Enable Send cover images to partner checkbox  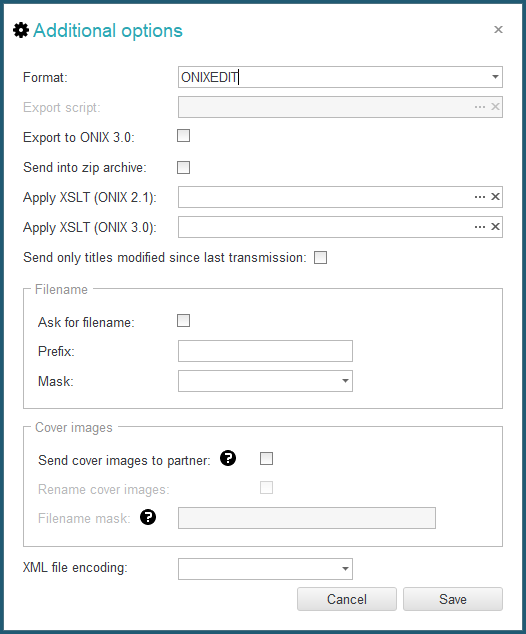coord(266,459)
